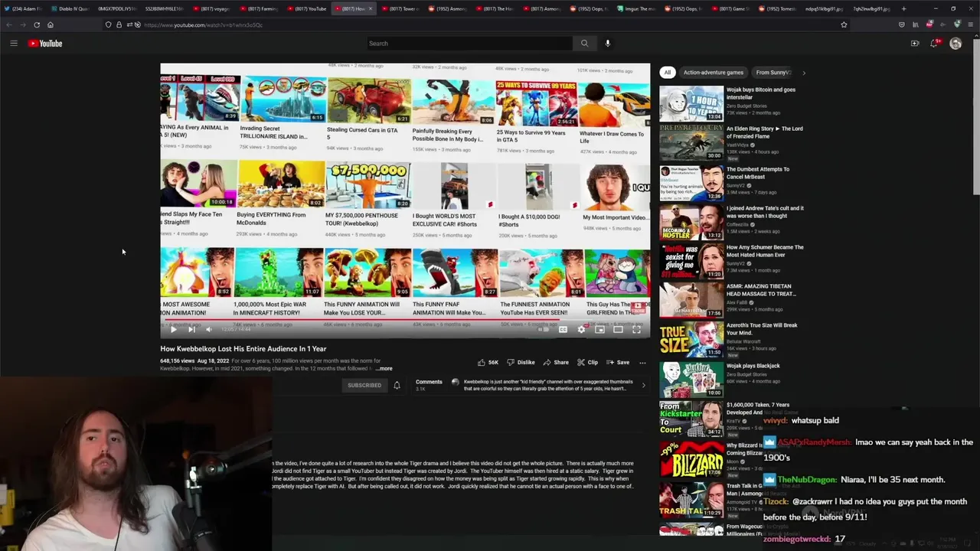
Task: Open the YouTube hamburger guide menu
Action: point(14,44)
